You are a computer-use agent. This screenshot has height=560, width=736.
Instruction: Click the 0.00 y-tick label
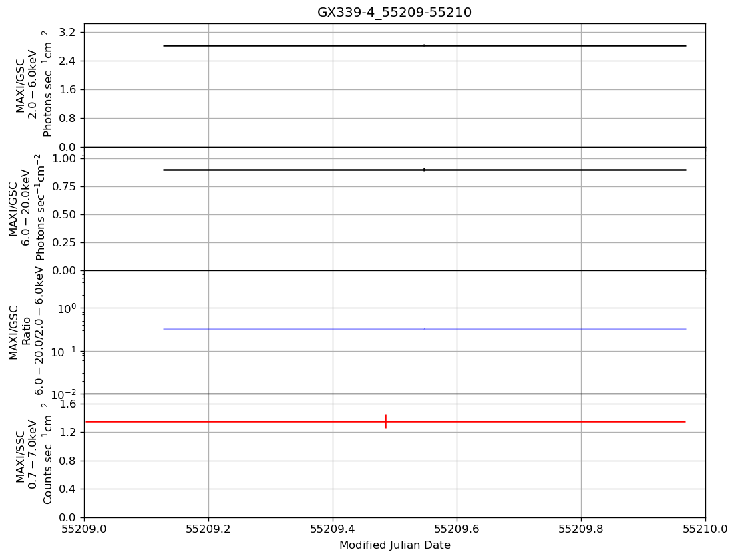63,270
